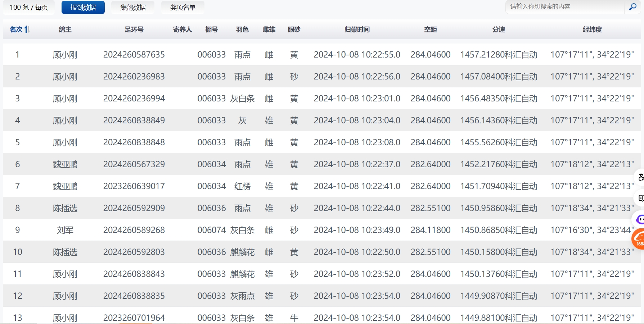Open the 100 条 / 每页 page size selector
Image resolution: width=644 pixels, height=324 pixels.
point(29,7)
